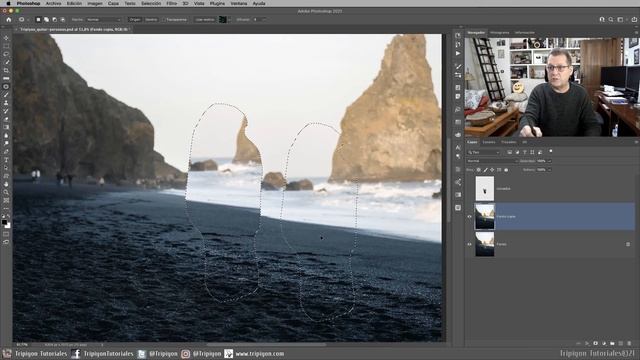Choose Add to selection mode
Viewport: 640px width, 360px height.
[46, 19]
